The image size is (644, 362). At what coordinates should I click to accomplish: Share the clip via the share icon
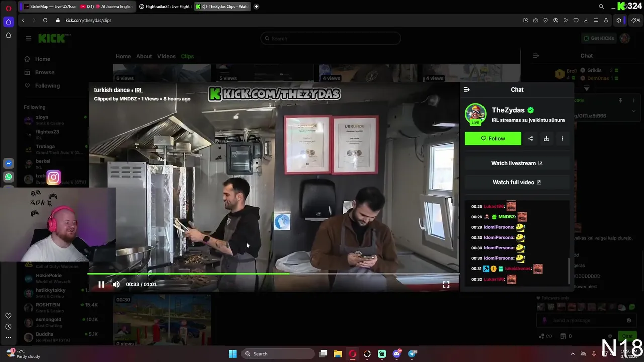click(x=530, y=139)
